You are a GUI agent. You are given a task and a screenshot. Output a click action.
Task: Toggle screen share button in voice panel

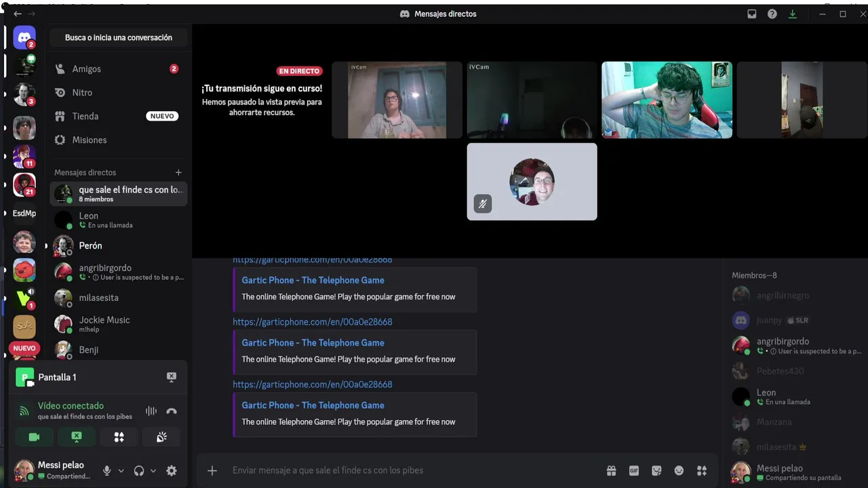tap(77, 437)
